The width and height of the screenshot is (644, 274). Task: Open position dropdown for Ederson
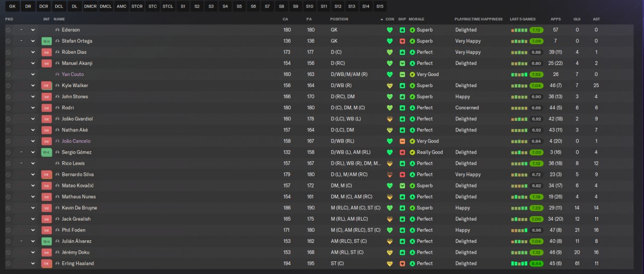tap(33, 30)
